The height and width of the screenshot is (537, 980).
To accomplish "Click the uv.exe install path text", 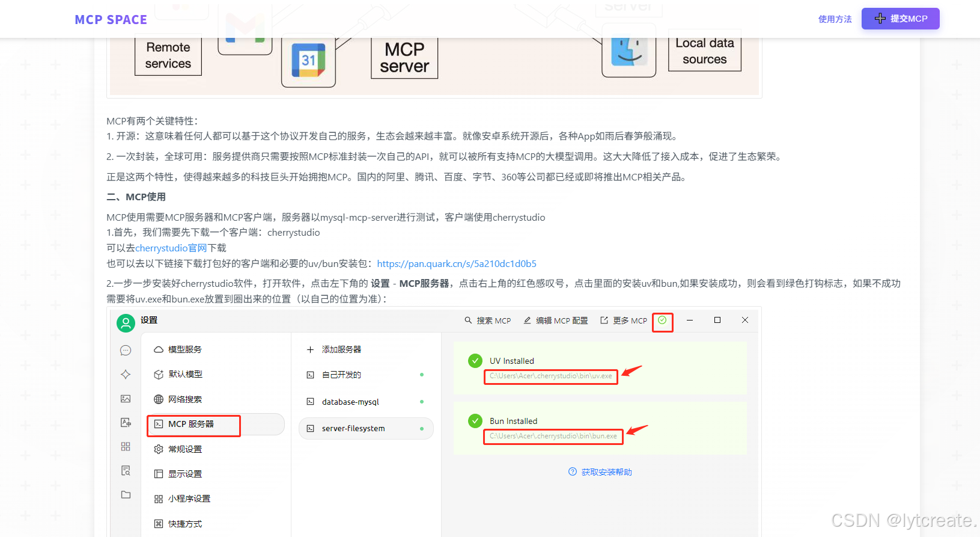I will click(x=551, y=376).
